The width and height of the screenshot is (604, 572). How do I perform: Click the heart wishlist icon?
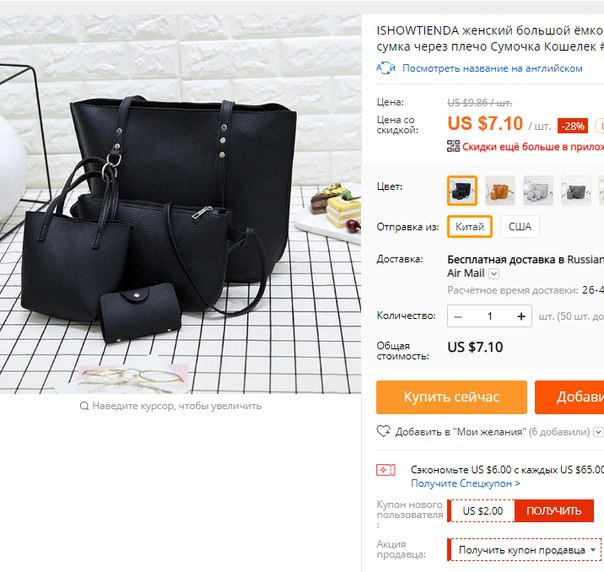[383, 431]
